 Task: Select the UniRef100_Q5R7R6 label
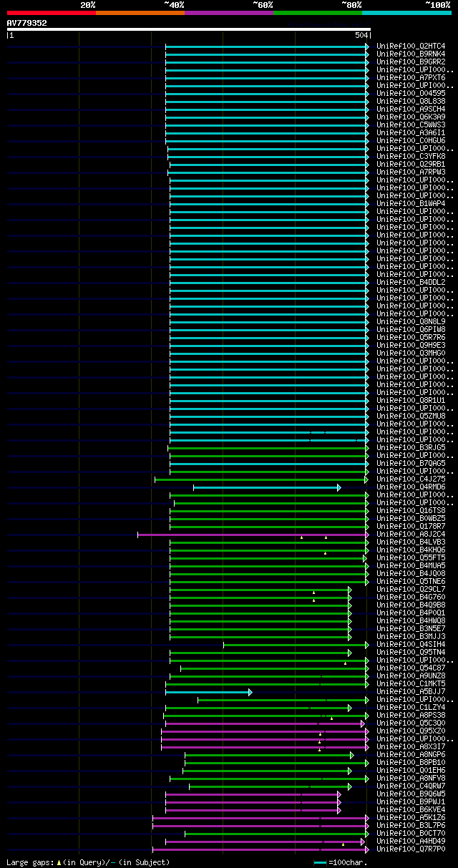411,337
